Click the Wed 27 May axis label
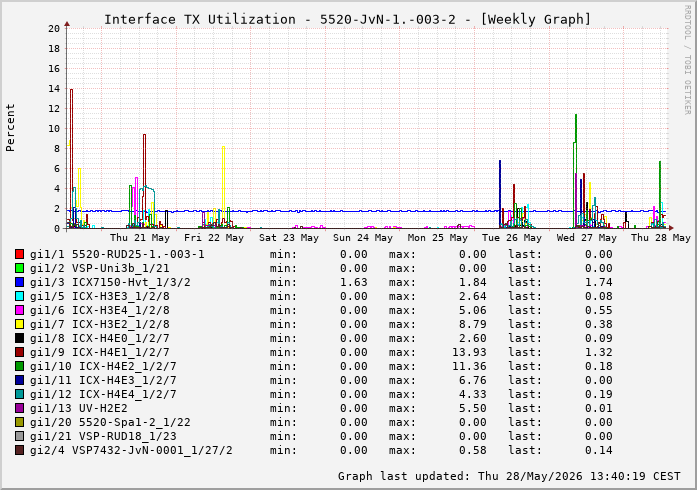Screen dimensions: 697x490 point(587,238)
